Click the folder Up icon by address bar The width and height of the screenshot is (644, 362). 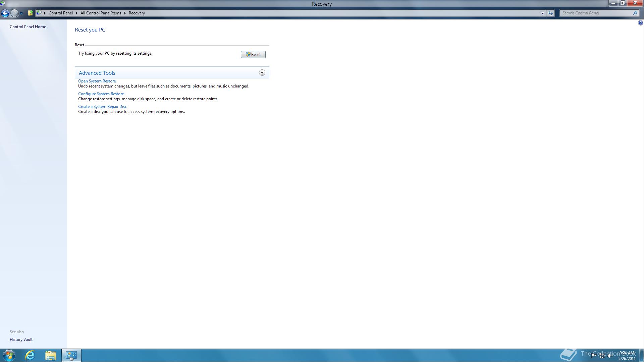click(31, 13)
